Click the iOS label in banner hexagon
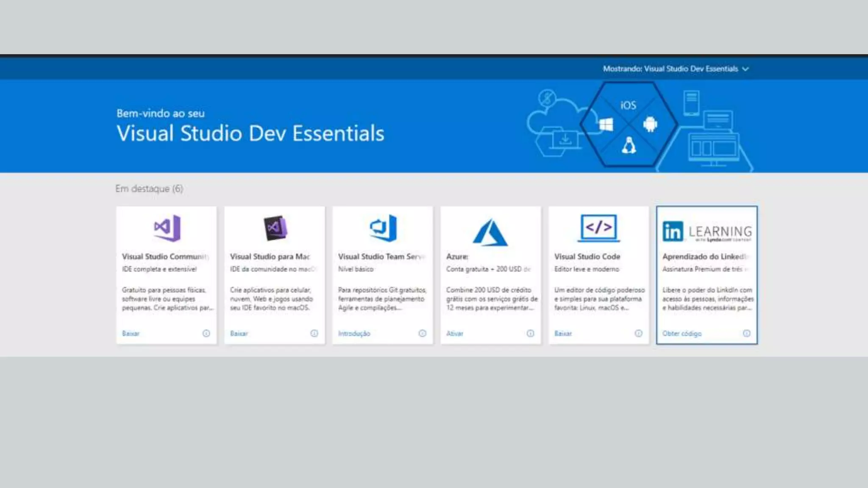Viewport: 868px width, 488px height. (x=628, y=105)
